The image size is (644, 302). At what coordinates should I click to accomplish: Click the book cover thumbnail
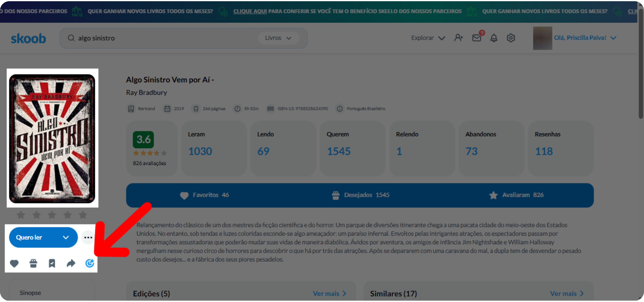point(52,138)
